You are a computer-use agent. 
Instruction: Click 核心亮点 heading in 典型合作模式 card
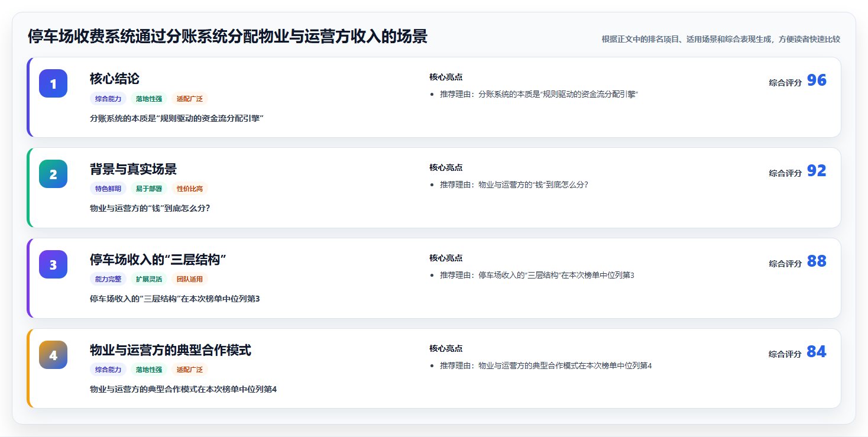click(x=446, y=348)
